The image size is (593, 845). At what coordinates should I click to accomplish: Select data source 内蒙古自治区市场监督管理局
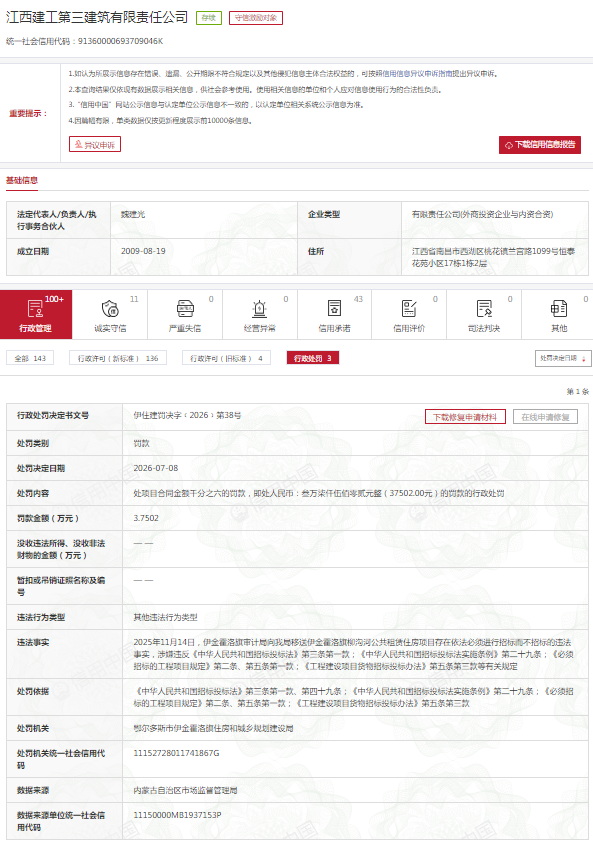pyautogui.click(x=185, y=790)
